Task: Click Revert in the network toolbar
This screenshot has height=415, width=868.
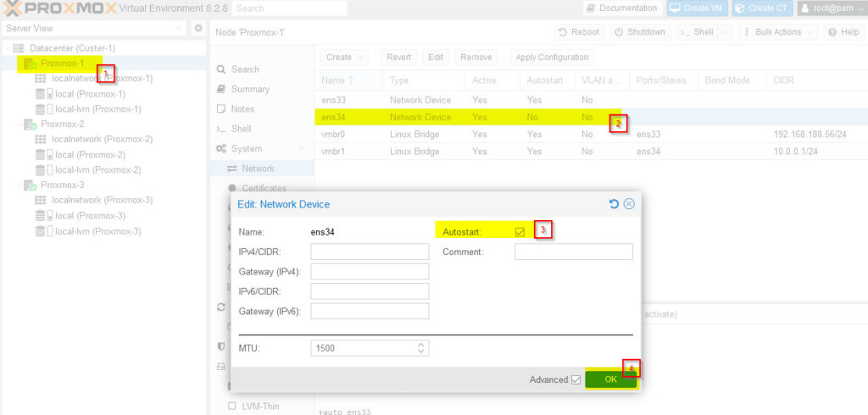Action: click(398, 58)
